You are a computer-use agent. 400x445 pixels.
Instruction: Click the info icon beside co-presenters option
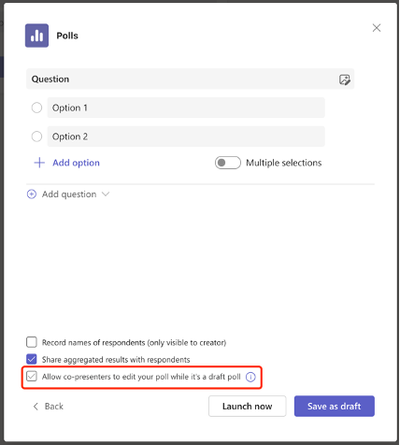click(250, 377)
